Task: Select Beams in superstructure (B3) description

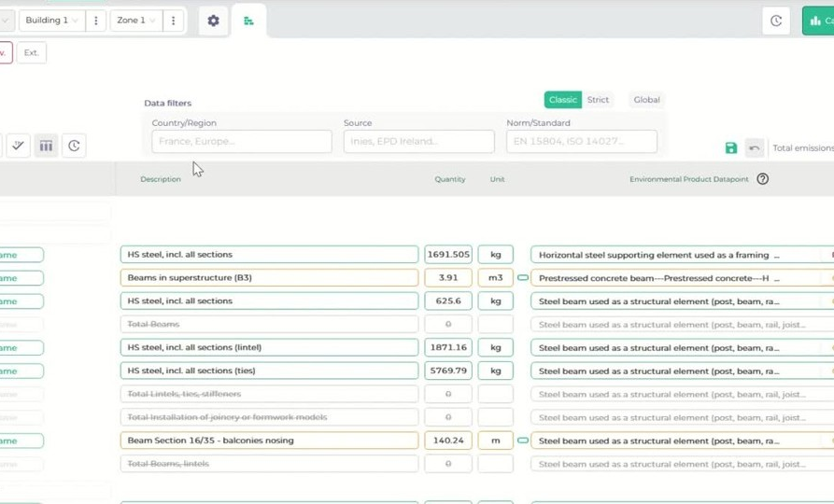Action: point(269,277)
